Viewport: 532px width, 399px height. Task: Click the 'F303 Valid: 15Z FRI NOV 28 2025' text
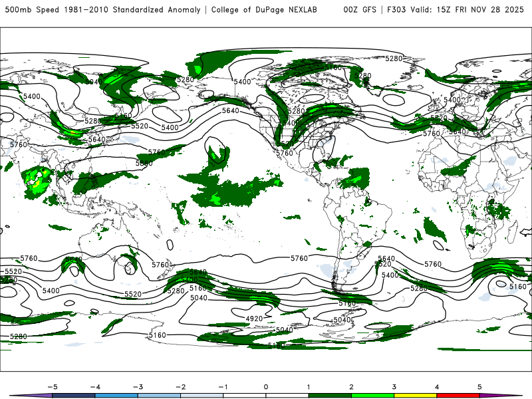pos(456,9)
